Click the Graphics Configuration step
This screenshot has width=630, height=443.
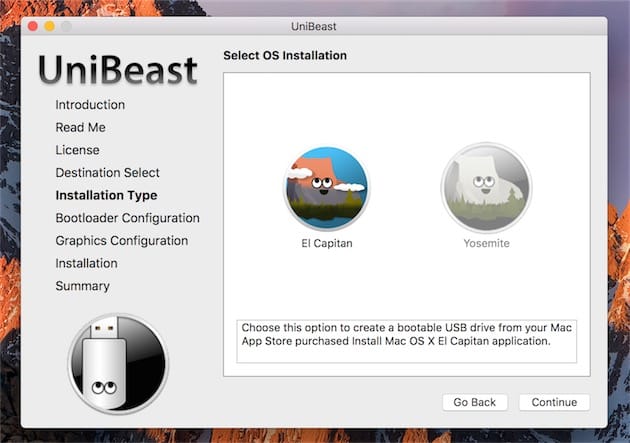tap(121, 241)
